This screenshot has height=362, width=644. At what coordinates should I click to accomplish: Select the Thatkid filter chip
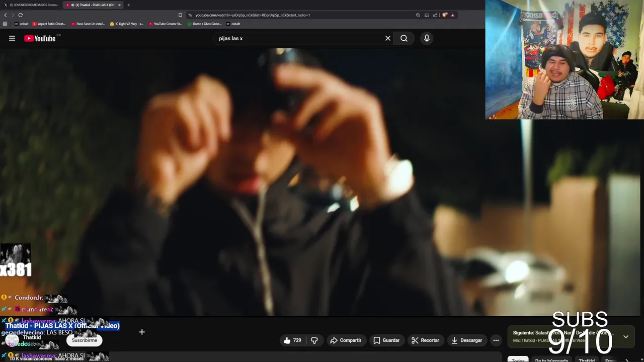point(587,360)
